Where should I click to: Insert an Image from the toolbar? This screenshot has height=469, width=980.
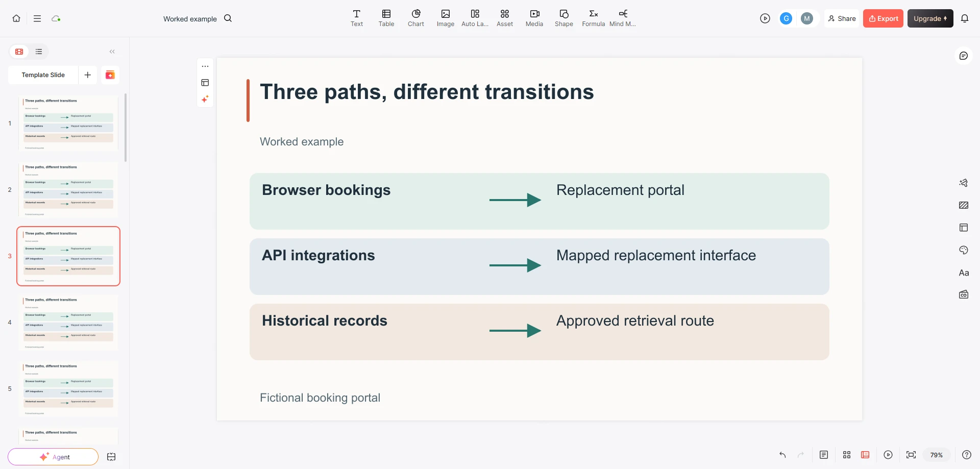[x=446, y=18]
